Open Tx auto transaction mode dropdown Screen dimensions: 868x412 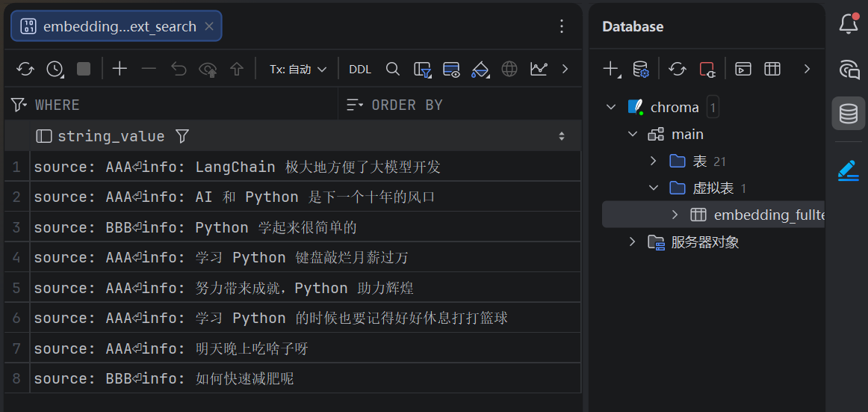(298, 70)
